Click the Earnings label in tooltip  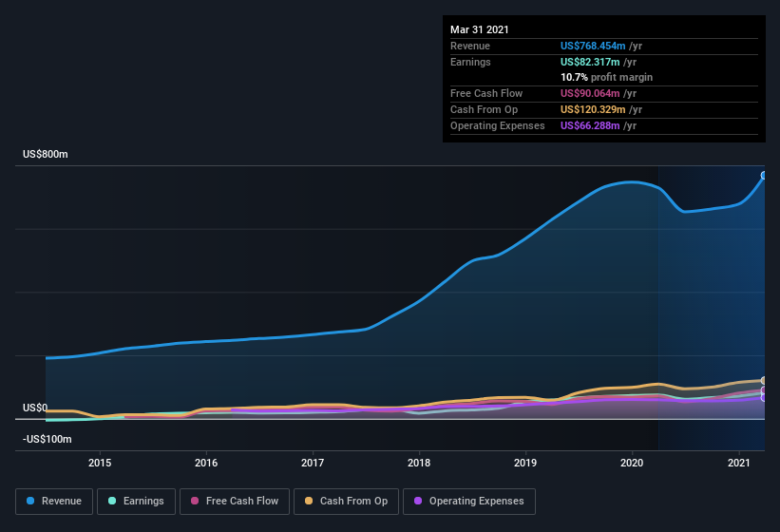(470, 62)
